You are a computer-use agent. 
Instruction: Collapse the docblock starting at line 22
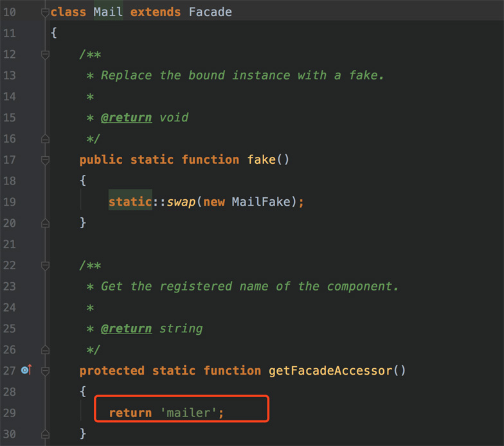click(45, 265)
